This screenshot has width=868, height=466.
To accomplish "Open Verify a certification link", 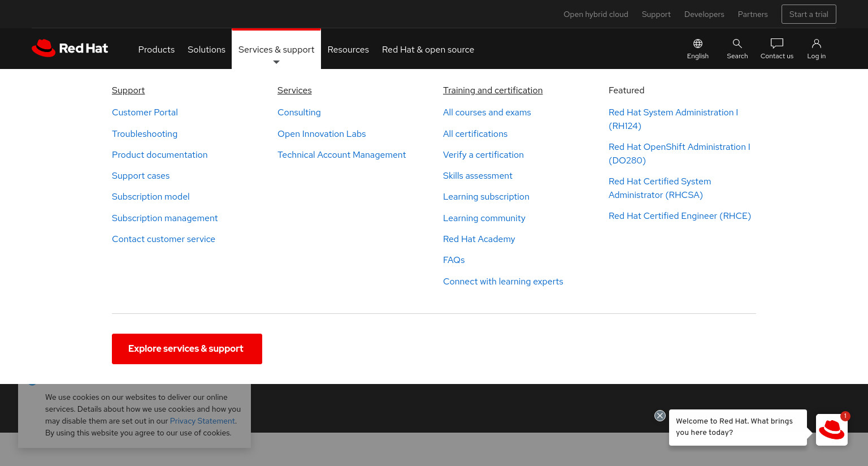I will [x=483, y=154].
